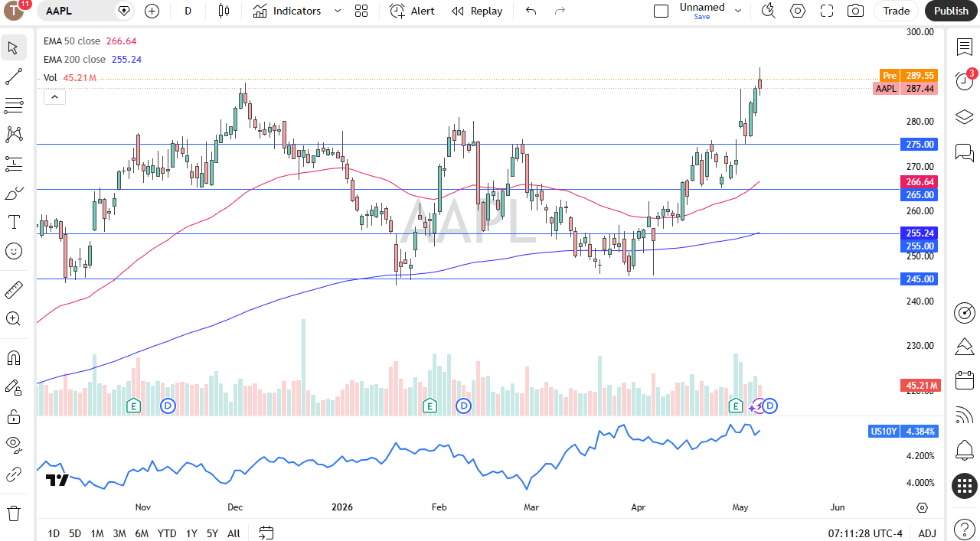Open the patterns drawing tool
The height and width of the screenshot is (541, 980).
click(14, 135)
